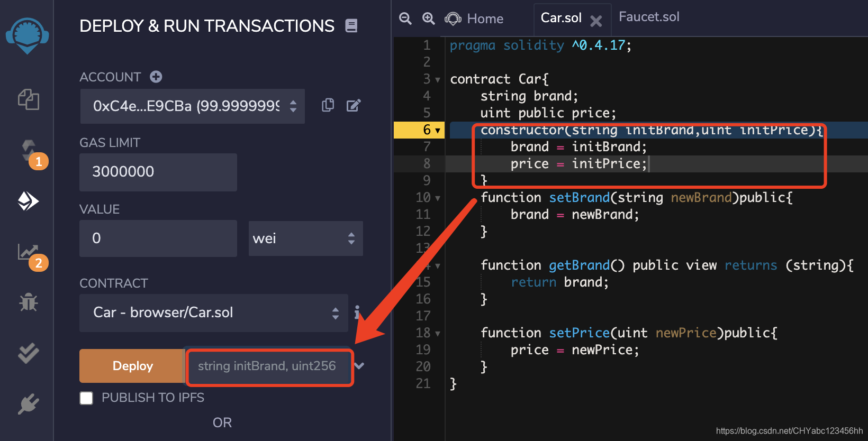868x441 pixels.
Task: Switch to the Car.sol tab
Action: (561, 18)
